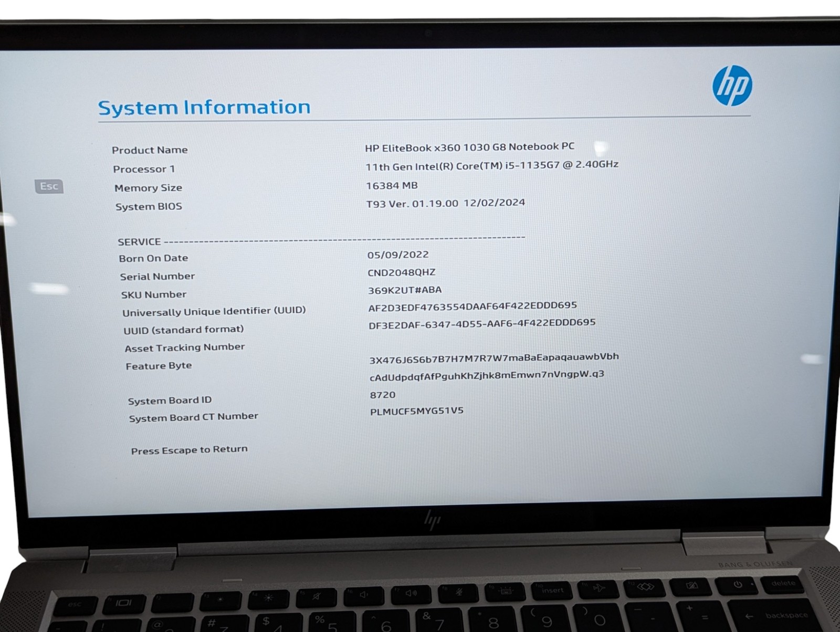840x632 pixels.
Task: Select 'HP EliteBook x360 1030 G8 Notebook PC' value
Action: tap(470, 148)
